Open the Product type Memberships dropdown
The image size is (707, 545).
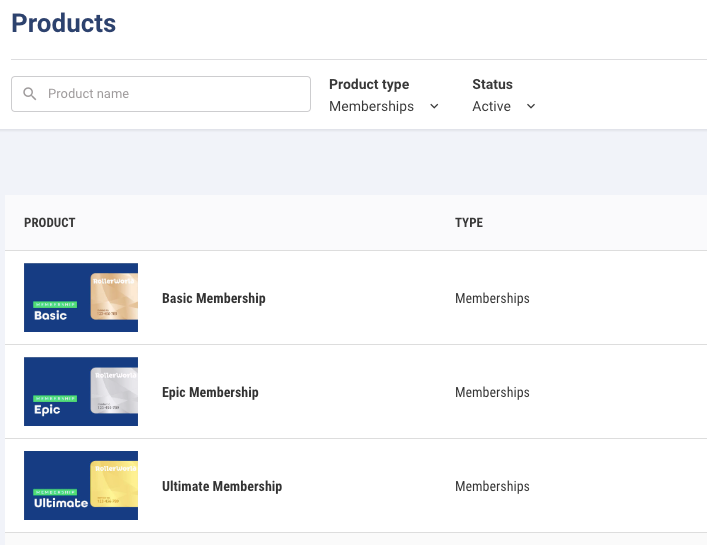[x=384, y=106]
